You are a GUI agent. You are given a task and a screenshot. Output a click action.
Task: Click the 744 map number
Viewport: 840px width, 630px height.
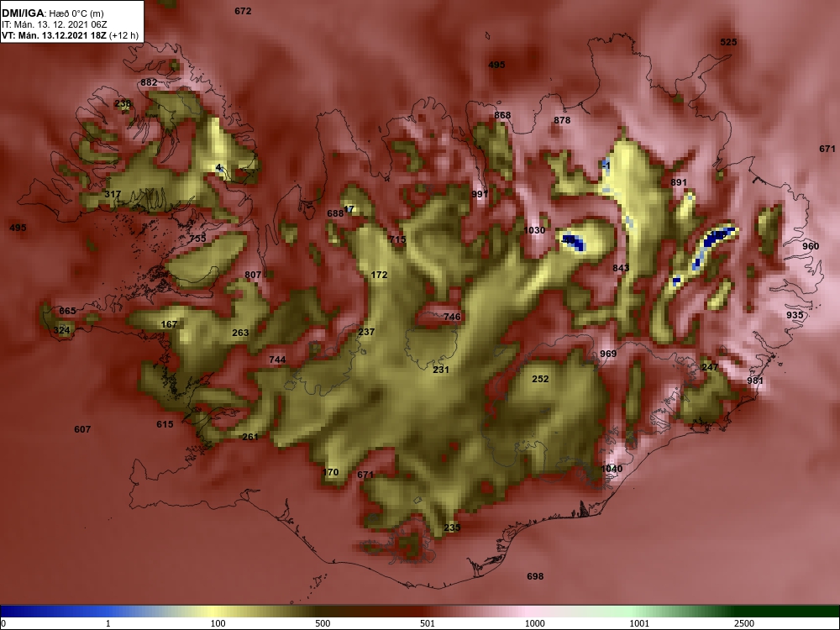coord(277,360)
